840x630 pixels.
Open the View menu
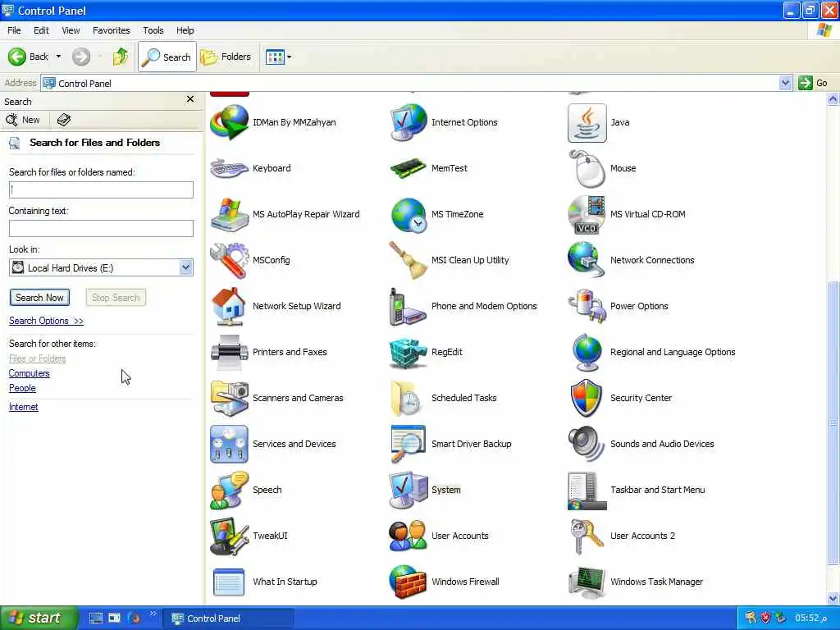[x=71, y=30]
